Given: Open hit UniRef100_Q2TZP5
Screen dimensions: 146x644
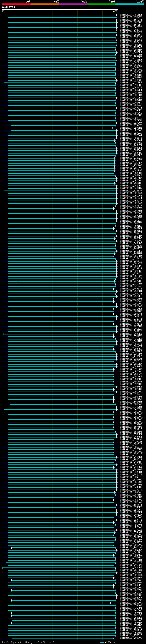Looking at the screenshot, I should tap(131, 354).
